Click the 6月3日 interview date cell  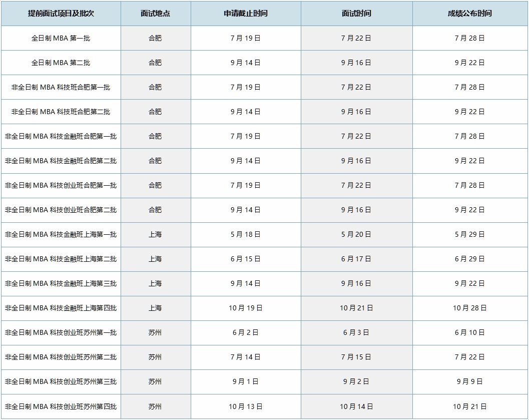(356, 332)
